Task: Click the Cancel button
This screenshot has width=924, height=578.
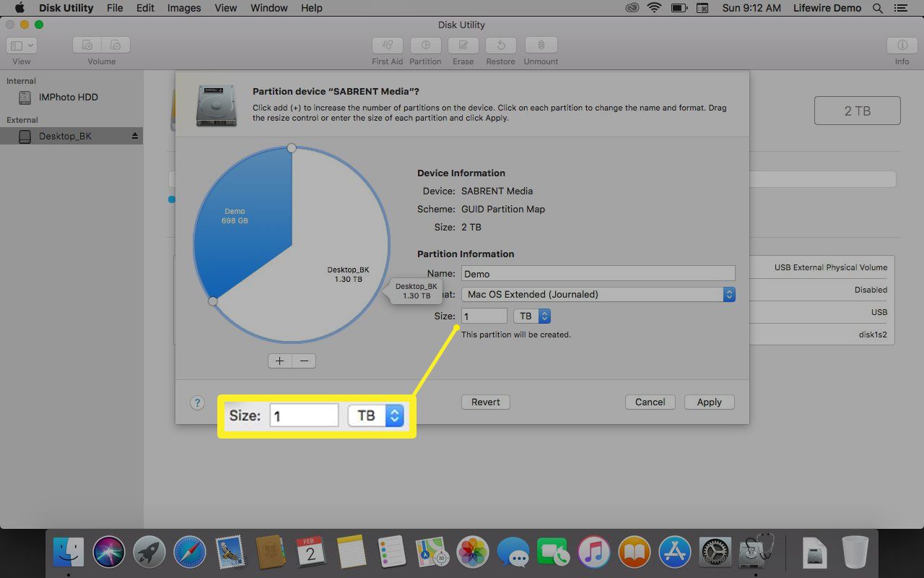Action: [x=650, y=402]
